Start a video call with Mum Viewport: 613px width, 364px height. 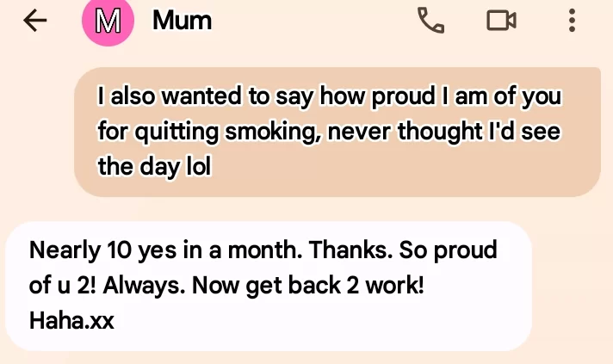(x=501, y=21)
